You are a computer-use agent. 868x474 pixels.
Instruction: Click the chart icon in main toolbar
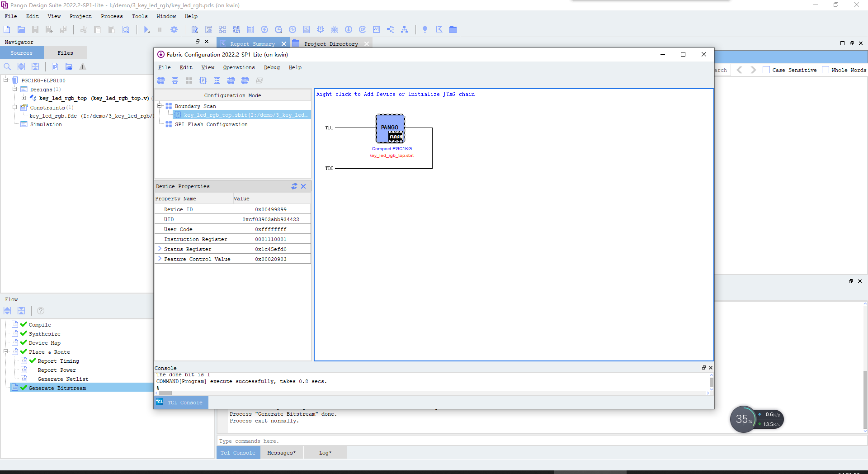click(377, 29)
